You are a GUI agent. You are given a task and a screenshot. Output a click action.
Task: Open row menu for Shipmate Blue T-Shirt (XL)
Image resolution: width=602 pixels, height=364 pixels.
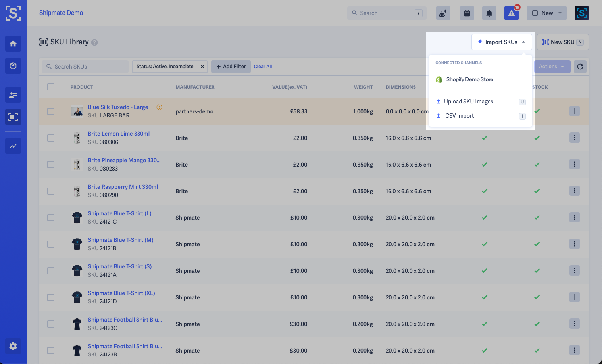575,297
